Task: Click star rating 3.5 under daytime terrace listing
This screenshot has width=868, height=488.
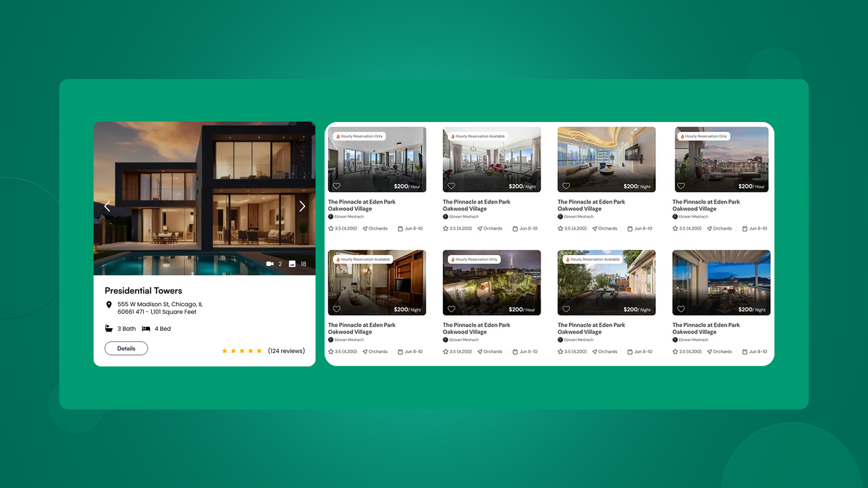Action: [572, 352]
